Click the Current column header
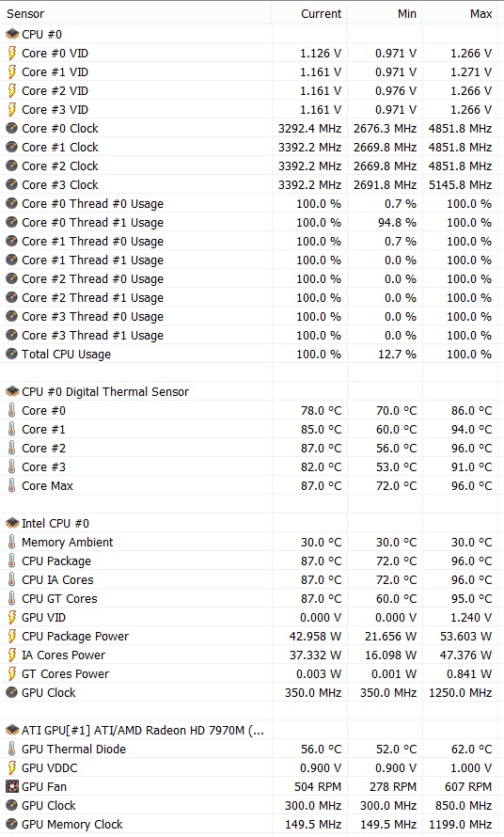The height and width of the screenshot is (837, 504). click(309, 14)
